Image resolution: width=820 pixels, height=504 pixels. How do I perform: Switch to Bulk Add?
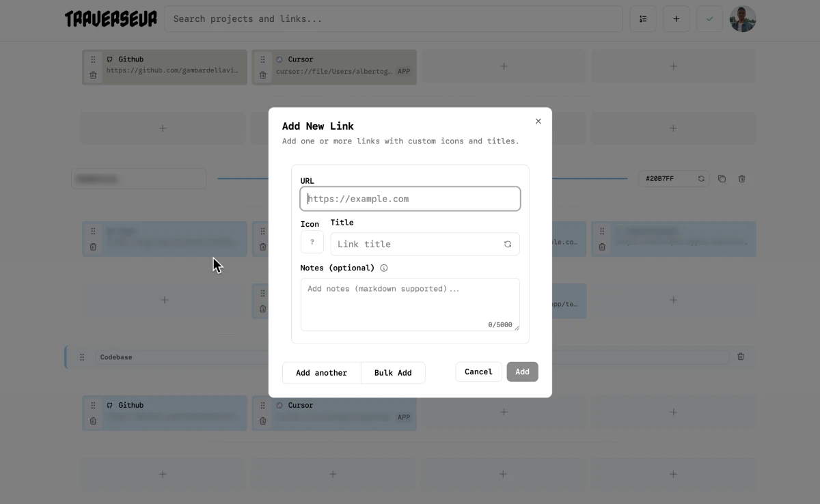(x=393, y=373)
